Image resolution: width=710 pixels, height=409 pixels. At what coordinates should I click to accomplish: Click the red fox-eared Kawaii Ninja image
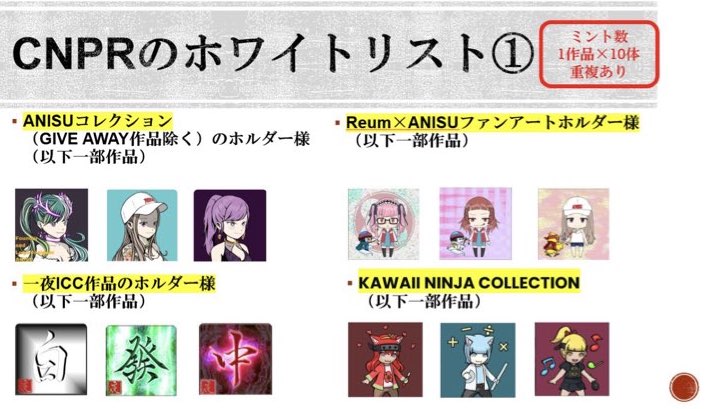[385, 359]
